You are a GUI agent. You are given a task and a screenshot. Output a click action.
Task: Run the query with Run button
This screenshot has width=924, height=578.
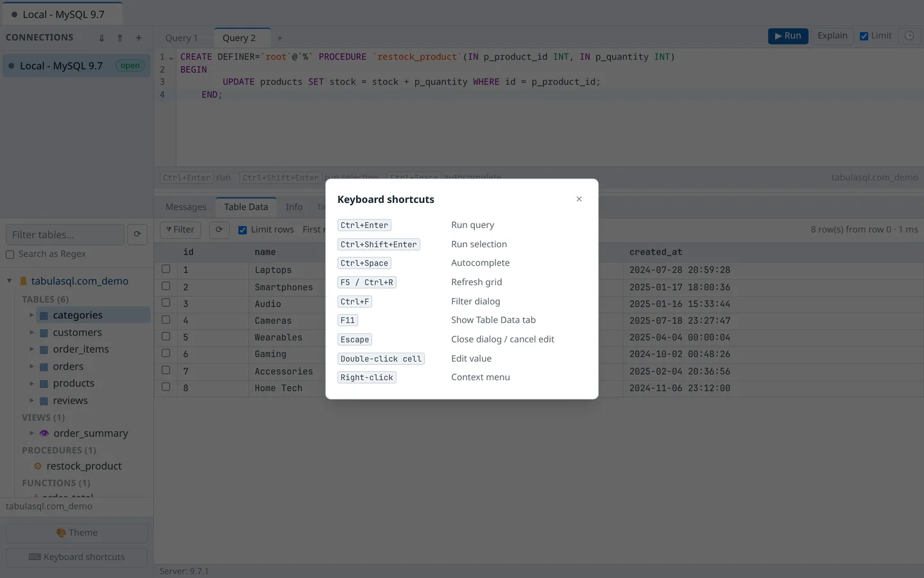tap(788, 36)
